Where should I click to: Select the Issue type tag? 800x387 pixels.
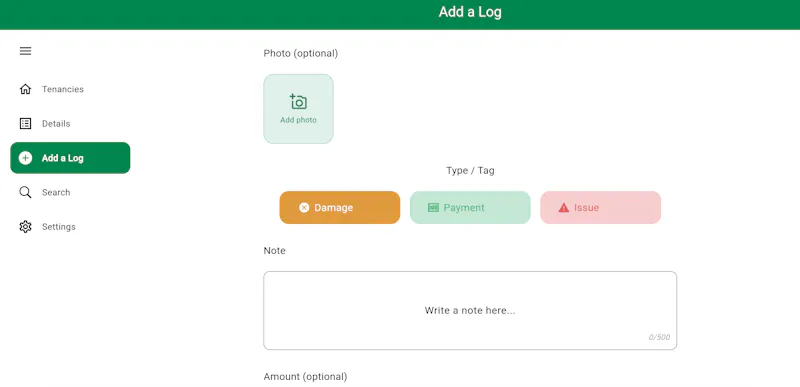pyautogui.click(x=601, y=208)
